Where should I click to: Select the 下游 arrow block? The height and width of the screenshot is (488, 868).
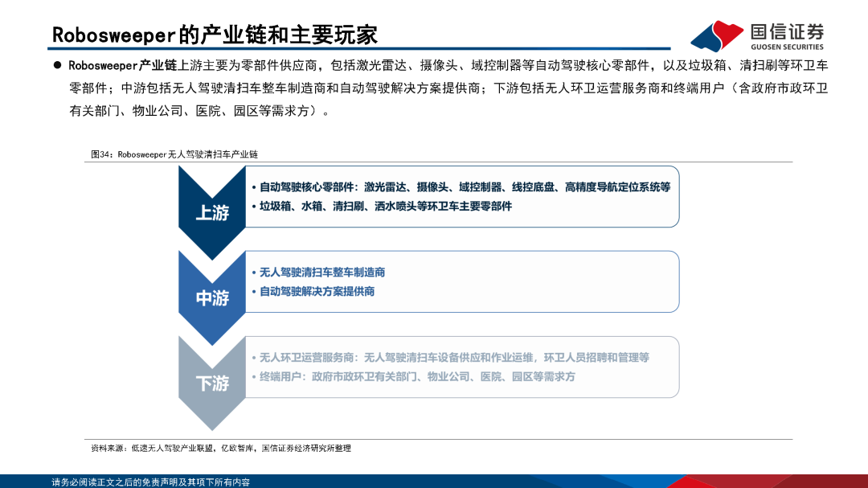pos(212,383)
